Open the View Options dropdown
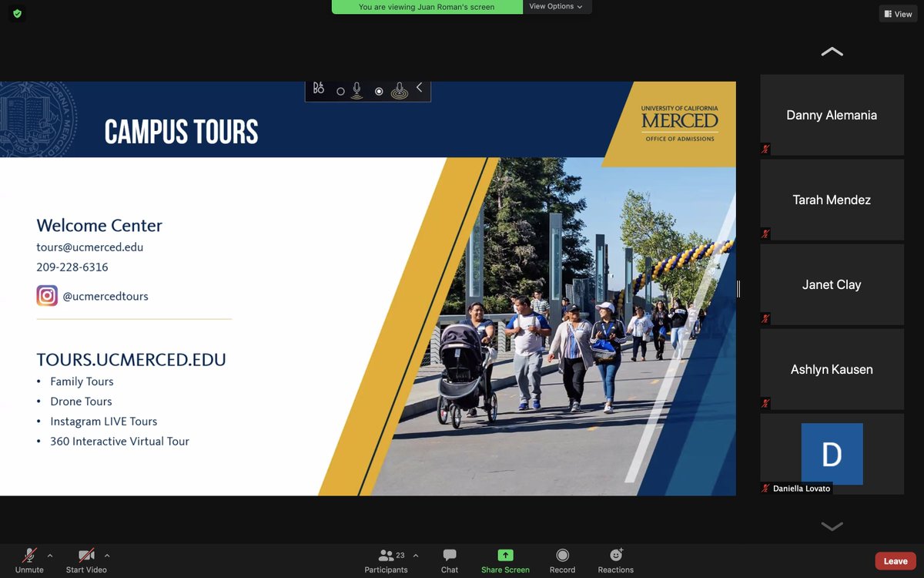 pyautogui.click(x=556, y=6)
